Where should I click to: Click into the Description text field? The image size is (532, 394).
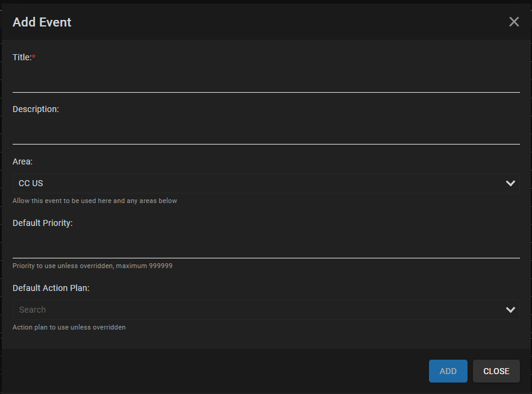(x=266, y=133)
